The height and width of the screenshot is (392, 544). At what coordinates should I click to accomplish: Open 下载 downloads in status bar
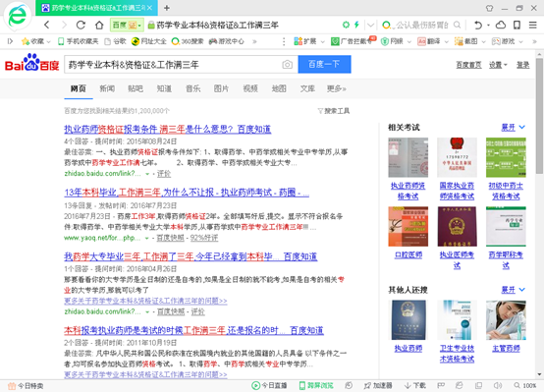415,385
